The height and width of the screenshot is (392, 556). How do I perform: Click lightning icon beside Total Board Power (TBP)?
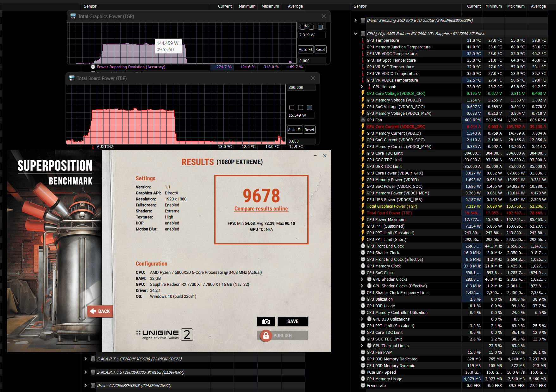click(x=363, y=213)
